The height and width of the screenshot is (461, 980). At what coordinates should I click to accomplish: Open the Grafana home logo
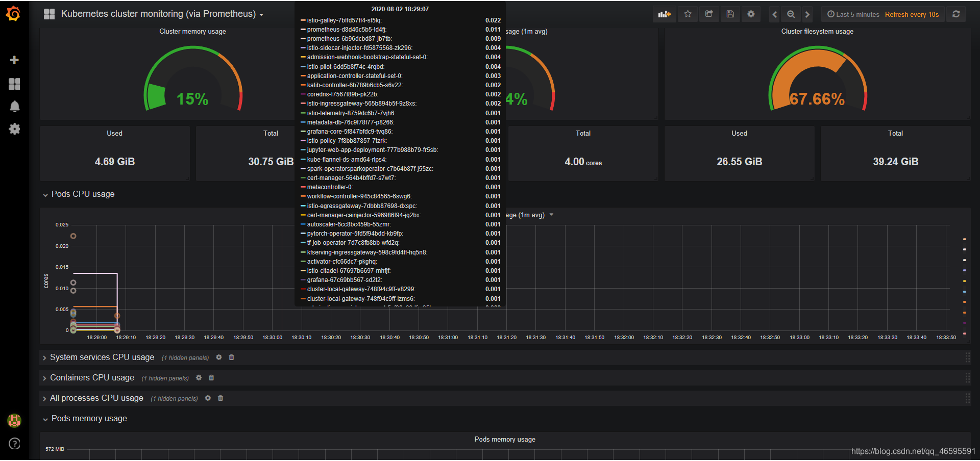(14, 14)
